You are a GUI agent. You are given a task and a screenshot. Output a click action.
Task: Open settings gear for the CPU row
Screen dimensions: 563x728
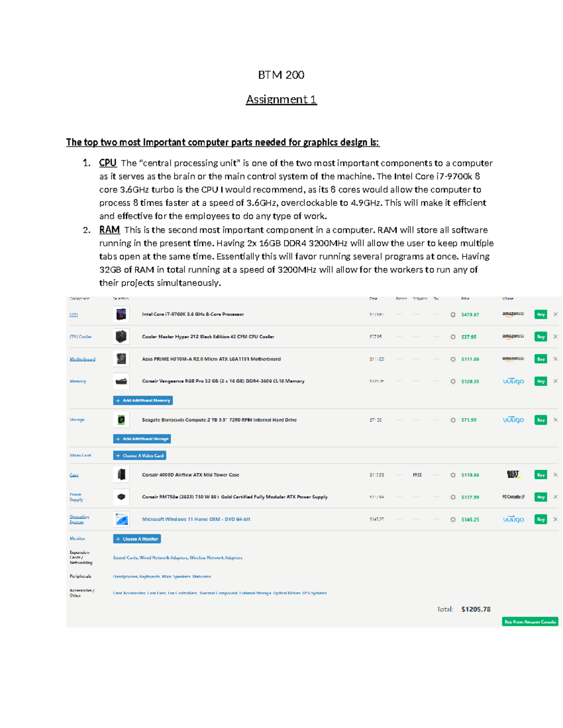click(x=453, y=315)
